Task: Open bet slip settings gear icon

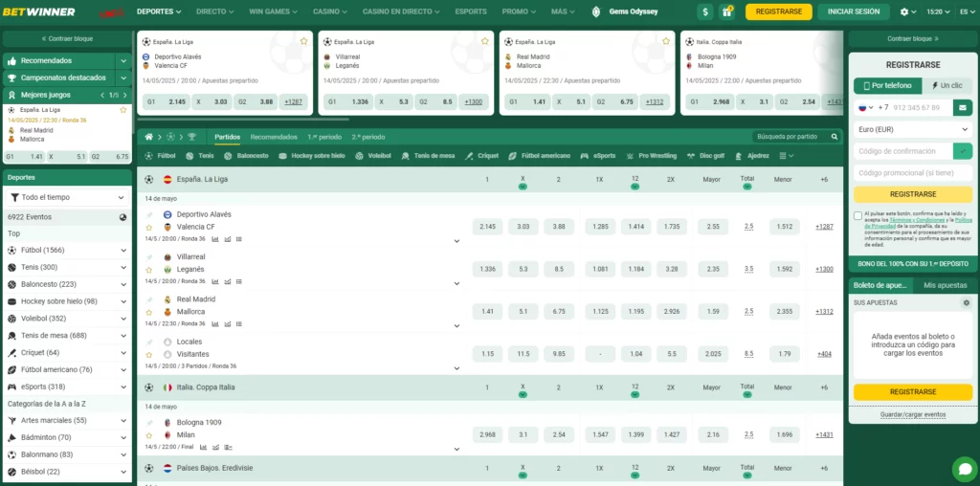Action: (967, 302)
